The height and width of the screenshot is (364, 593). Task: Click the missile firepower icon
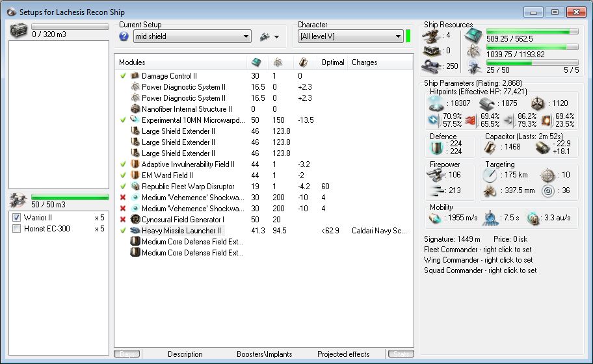tap(437, 191)
